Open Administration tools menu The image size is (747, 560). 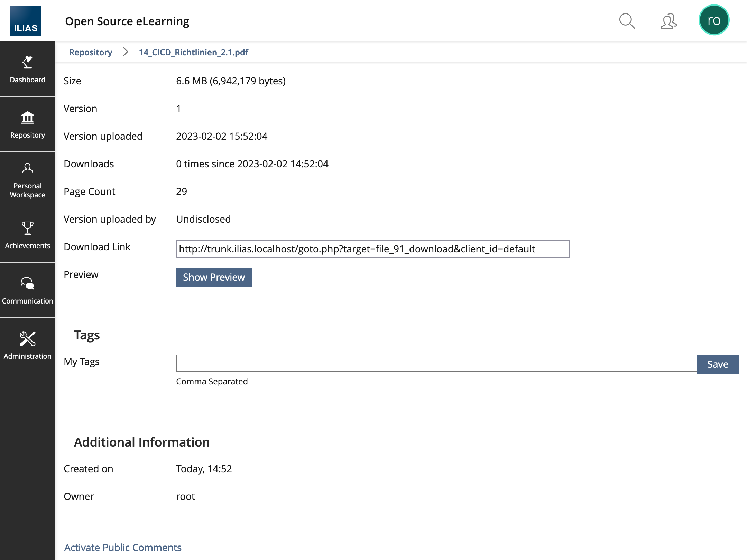pos(28,346)
